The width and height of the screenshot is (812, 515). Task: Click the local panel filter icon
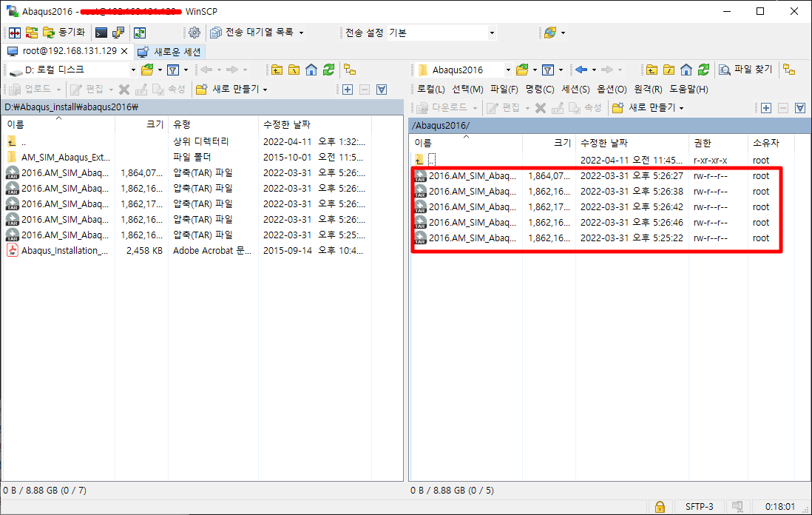[x=173, y=70]
